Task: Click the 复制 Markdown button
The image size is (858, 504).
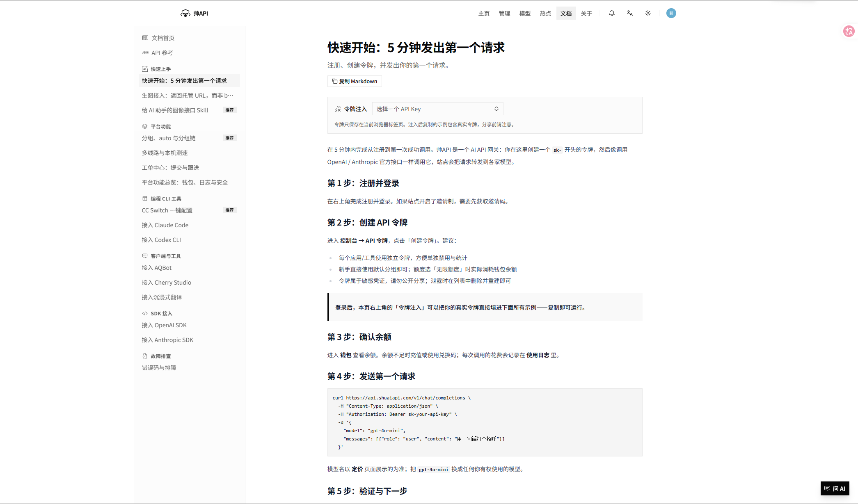Action: [x=355, y=81]
